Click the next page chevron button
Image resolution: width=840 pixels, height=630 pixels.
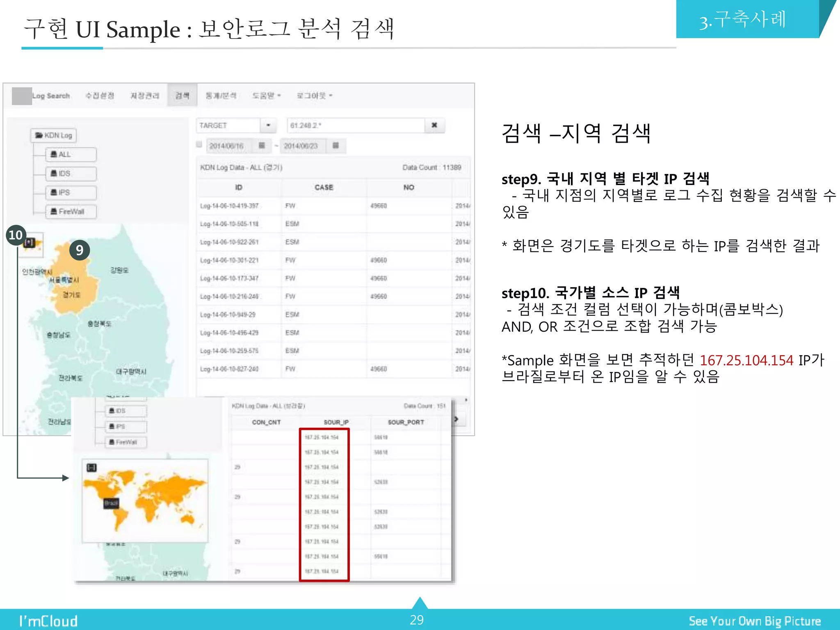pyautogui.click(x=457, y=419)
